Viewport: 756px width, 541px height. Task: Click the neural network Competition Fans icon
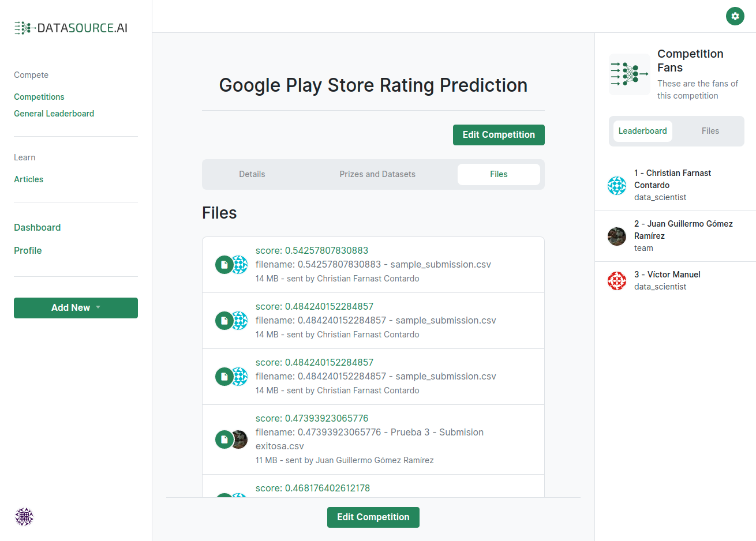(x=629, y=74)
